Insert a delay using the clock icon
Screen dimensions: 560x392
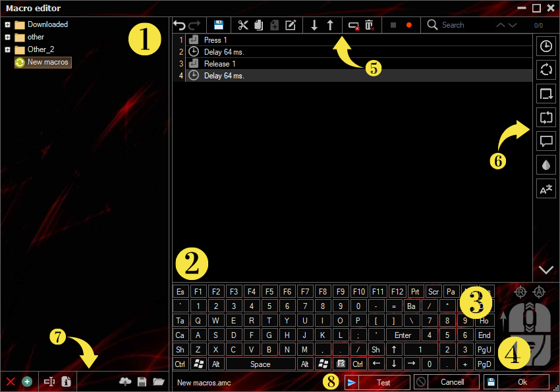click(546, 45)
